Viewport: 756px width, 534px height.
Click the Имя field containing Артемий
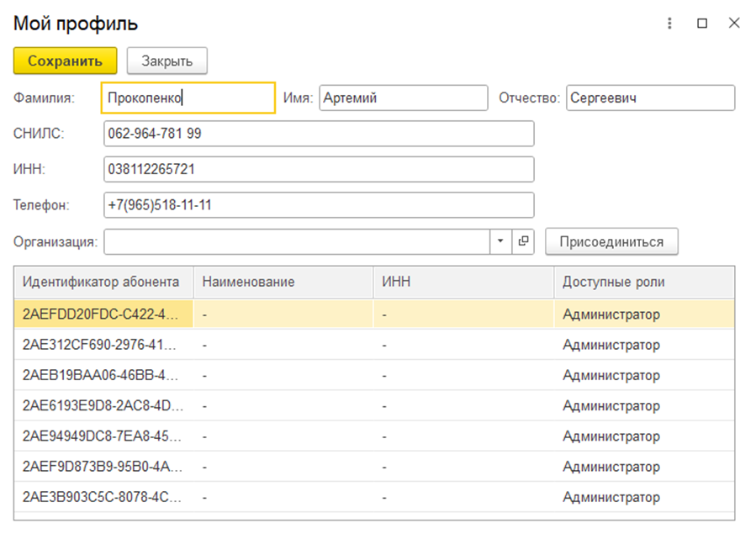(x=403, y=98)
